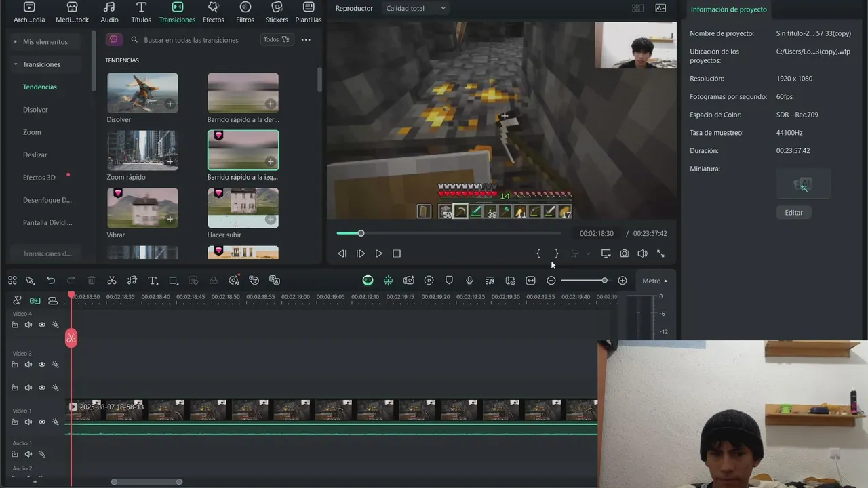Open the three-dots more options menu
This screenshot has width=868, height=488.
(306, 40)
